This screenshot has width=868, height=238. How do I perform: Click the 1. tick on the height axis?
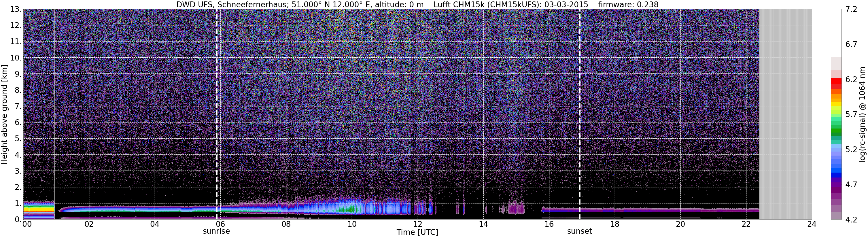pyautogui.click(x=18, y=203)
